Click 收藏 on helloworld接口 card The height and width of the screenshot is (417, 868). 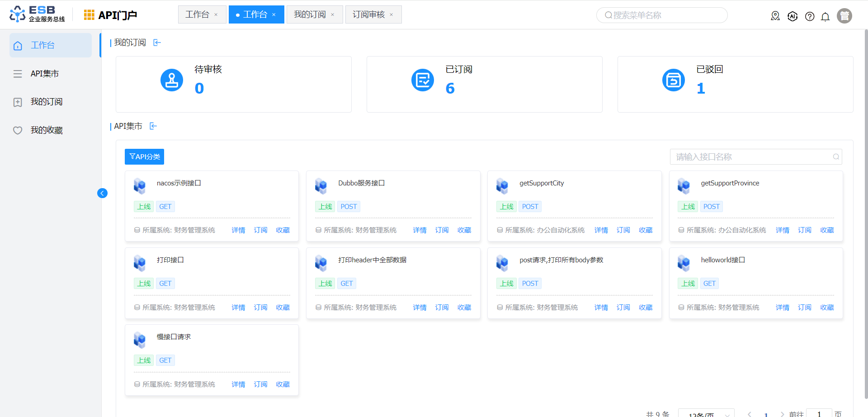[x=827, y=308]
